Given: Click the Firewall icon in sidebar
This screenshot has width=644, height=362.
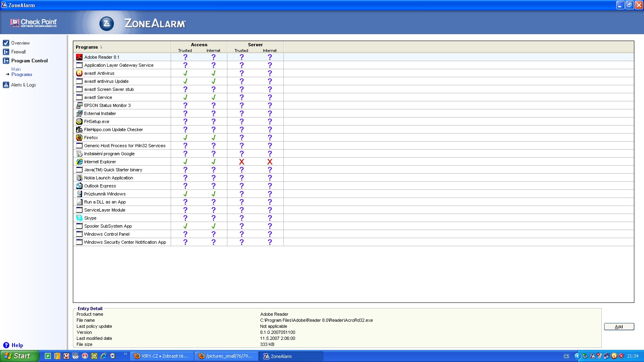Looking at the screenshot, I should [x=6, y=52].
